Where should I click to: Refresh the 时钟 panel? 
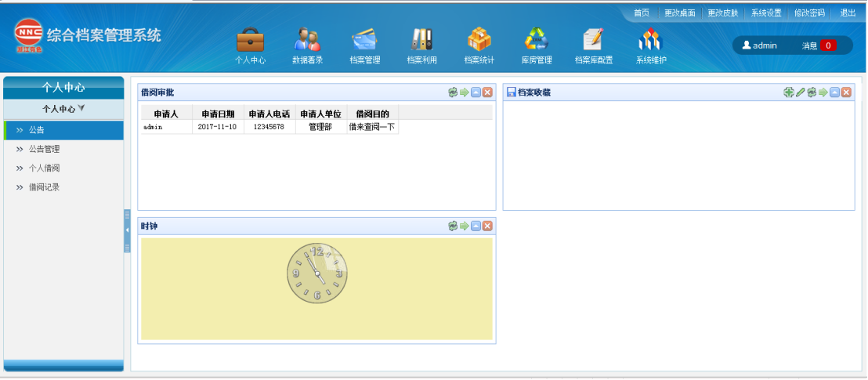pos(453,226)
